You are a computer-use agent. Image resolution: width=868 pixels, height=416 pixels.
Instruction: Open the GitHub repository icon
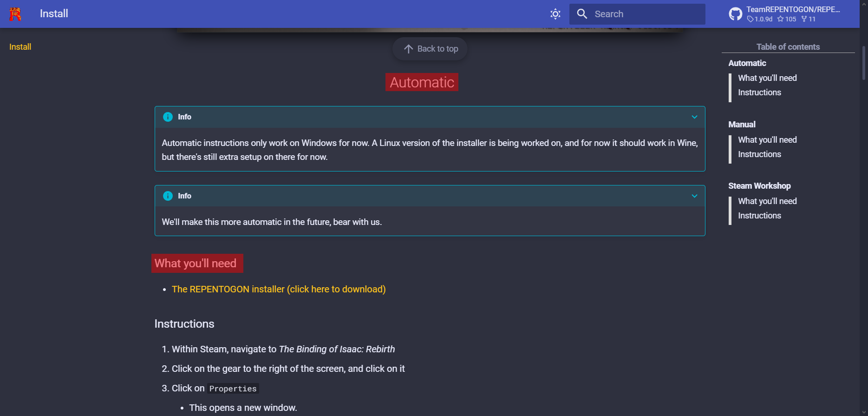click(x=735, y=14)
